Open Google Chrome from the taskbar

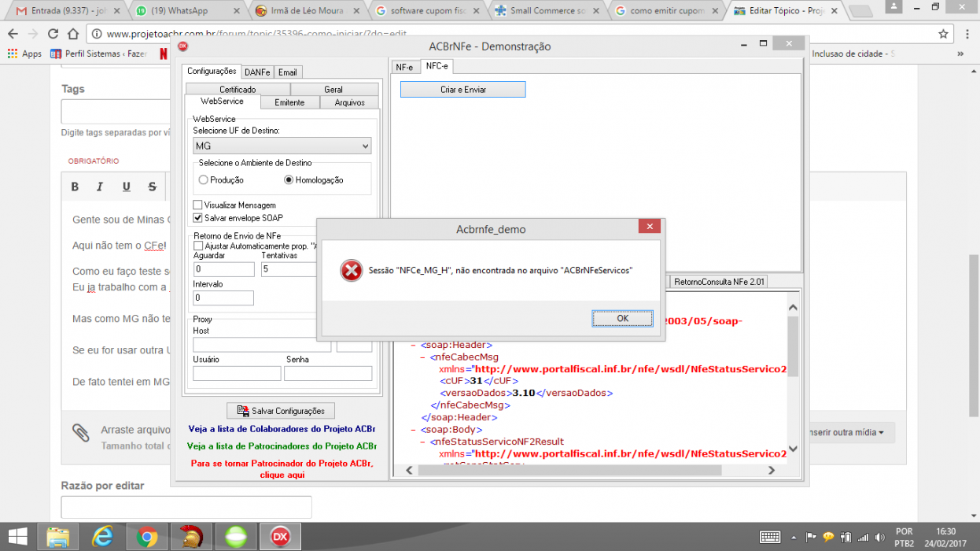tap(146, 537)
